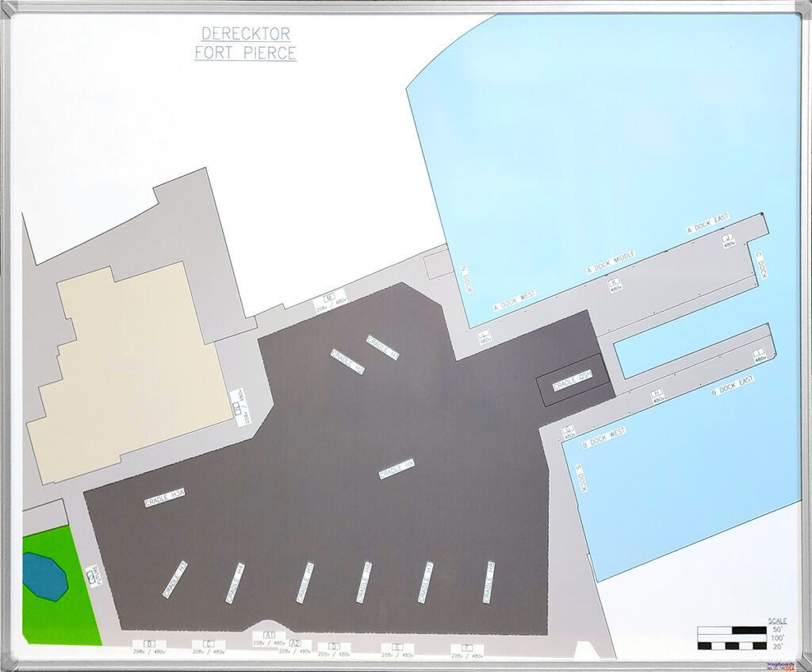Screen dimensions: 812x672
Task: Open the Derecktor Fort Pierce title
Action: 246,44
